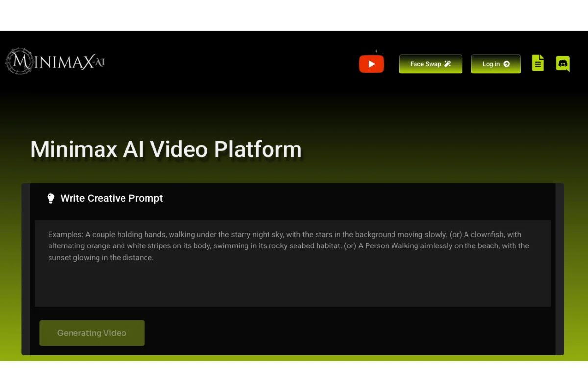Click the lightbulb icon beside Write Creative Prompt
This screenshot has width=588, height=392.
pos(50,198)
